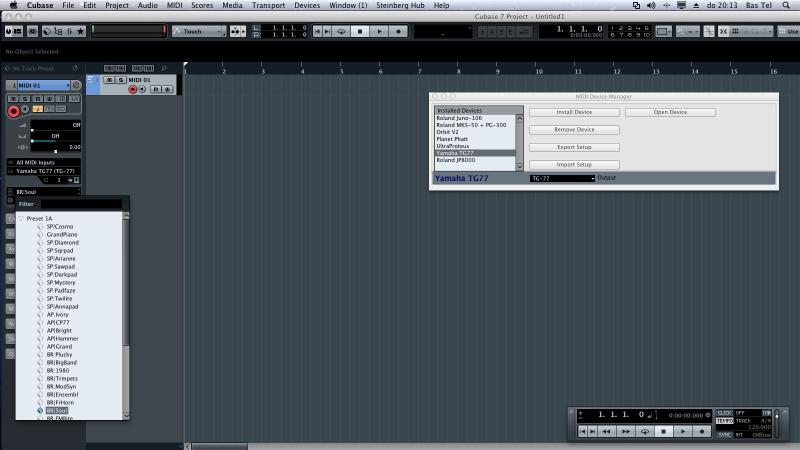Click Install Device button
The height and width of the screenshot is (450, 800).
(574, 112)
